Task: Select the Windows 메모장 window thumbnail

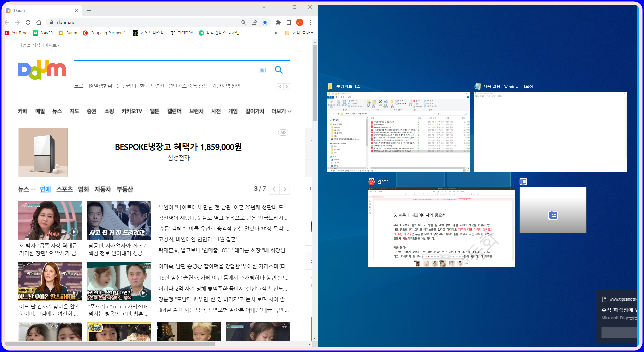Action: [550, 132]
